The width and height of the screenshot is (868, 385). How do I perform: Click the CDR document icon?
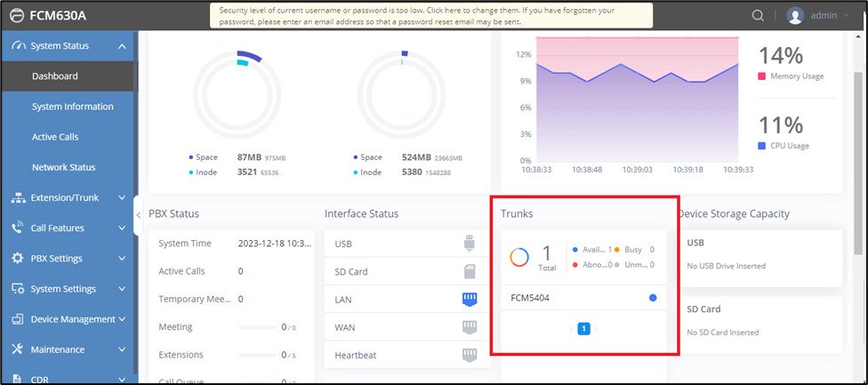[18, 379]
